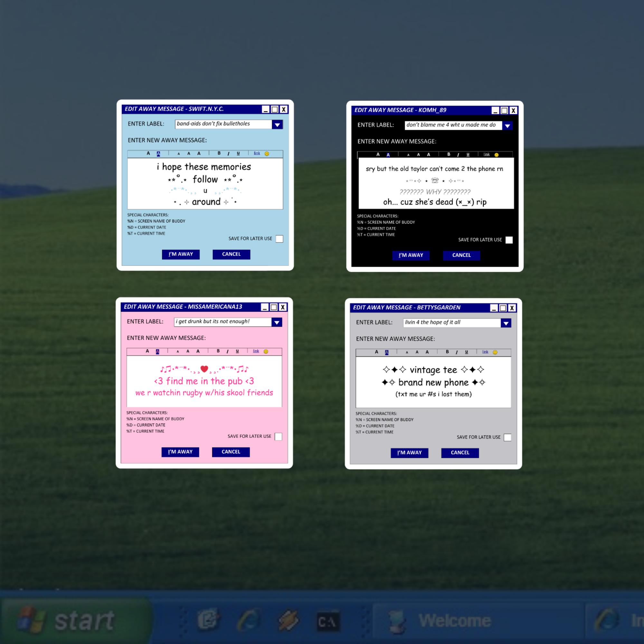The width and height of the screenshot is (644, 644).
Task: Click the Italic icon in the SWIFT.N.Y.C. window
Action: pyautogui.click(x=228, y=154)
